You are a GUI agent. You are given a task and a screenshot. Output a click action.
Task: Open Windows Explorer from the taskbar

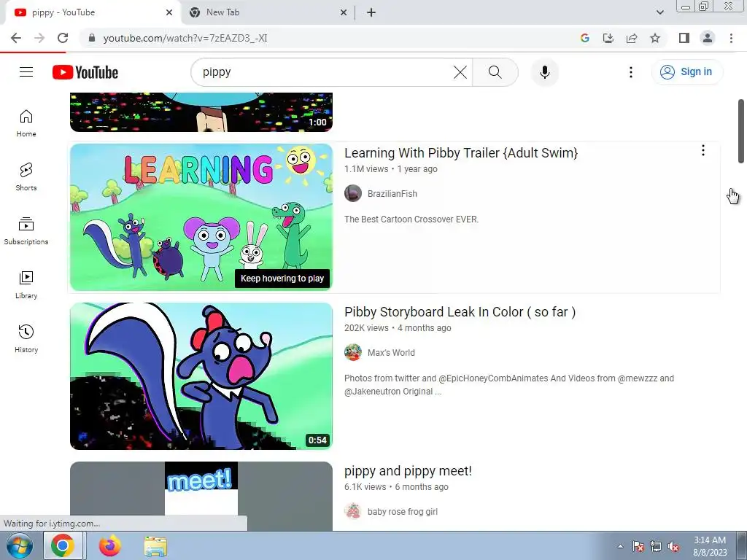(x=155, y=546)
